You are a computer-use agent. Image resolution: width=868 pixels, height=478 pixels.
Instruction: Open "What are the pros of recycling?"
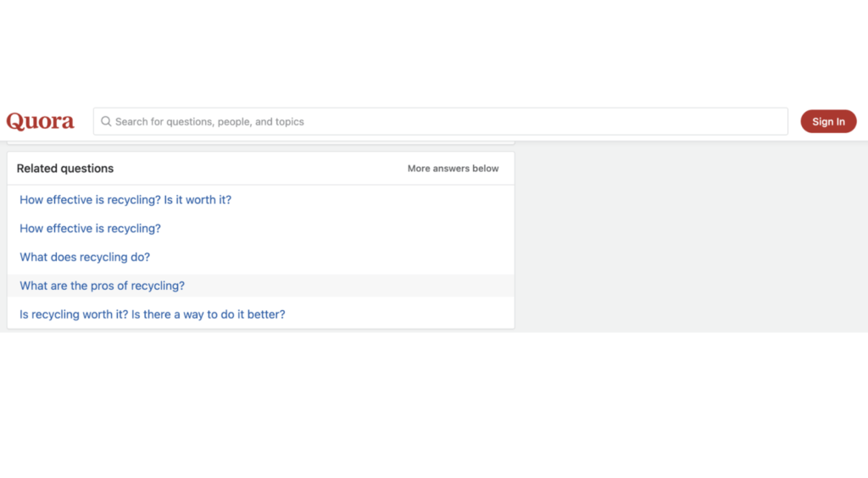click(102, 286)
